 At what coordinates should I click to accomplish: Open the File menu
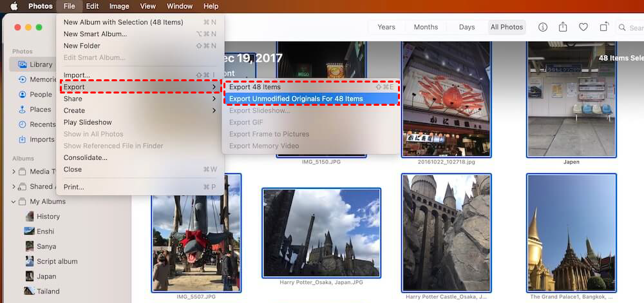[x=70, y=6]
